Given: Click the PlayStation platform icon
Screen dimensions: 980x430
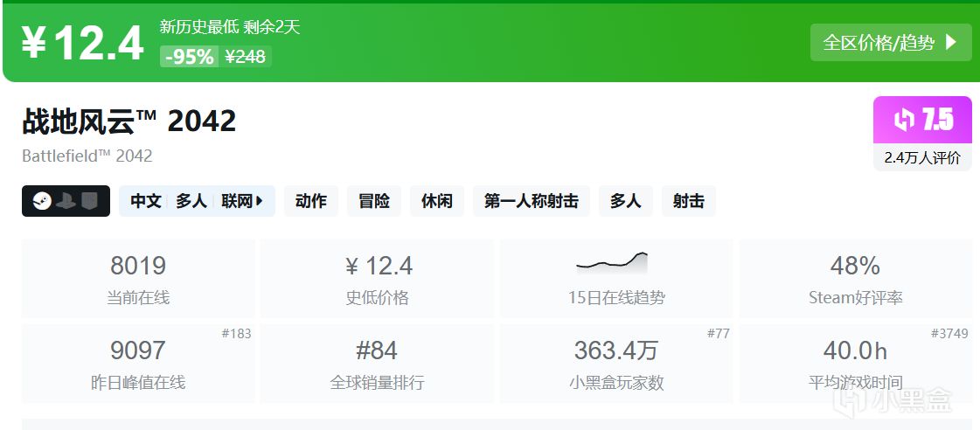Looking at the screenshot, I should click(66, 201).
